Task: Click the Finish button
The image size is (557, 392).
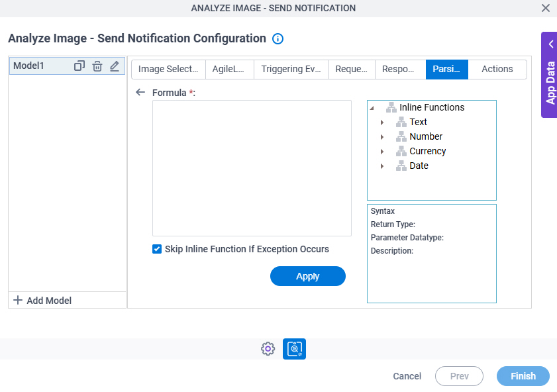Action: [523, 376]
